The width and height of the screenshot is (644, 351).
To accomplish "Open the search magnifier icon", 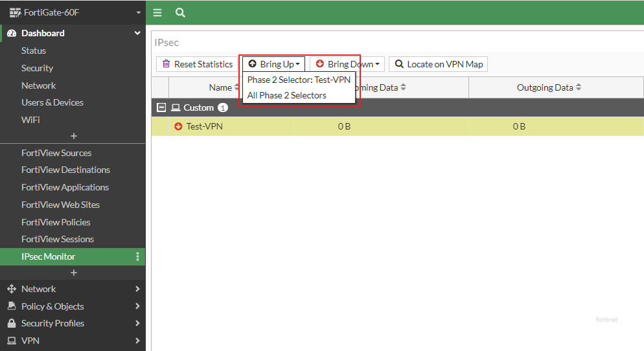I will tap(180, 13).
